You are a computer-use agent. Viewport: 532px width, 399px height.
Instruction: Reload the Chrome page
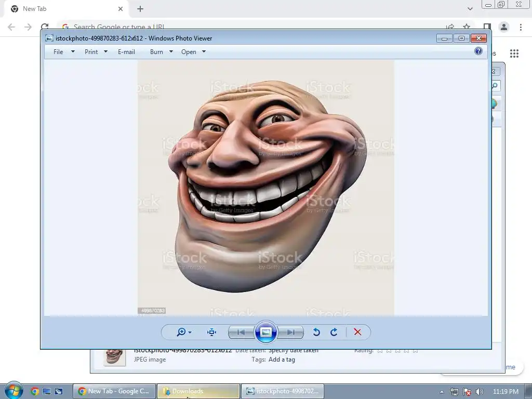[45, 26]
